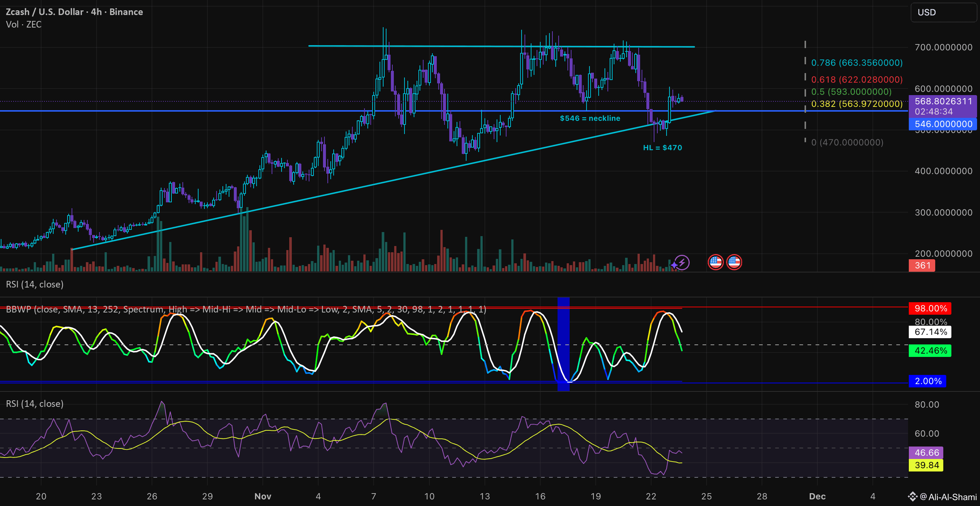Click the TradingView logo beside @Ali-Al-Shami
The image size is (980, 506).
point(912,496)
